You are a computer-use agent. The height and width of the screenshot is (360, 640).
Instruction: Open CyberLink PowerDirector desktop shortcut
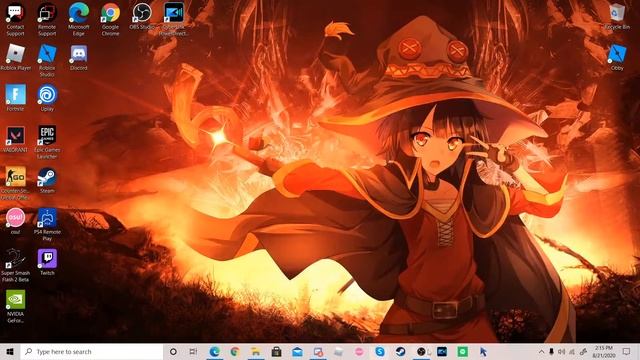coord(174,20)
